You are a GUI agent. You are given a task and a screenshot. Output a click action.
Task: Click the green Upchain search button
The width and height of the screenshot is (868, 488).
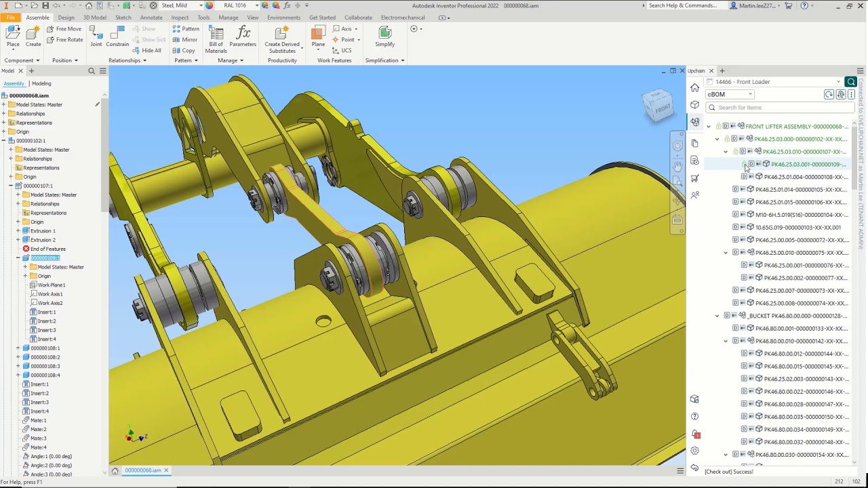851,82
